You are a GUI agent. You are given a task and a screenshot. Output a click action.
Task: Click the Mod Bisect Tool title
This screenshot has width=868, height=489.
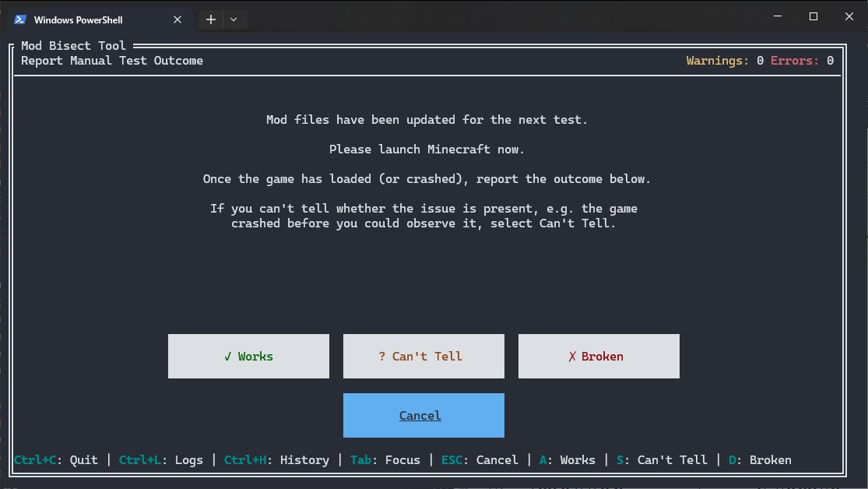[74, 45]
